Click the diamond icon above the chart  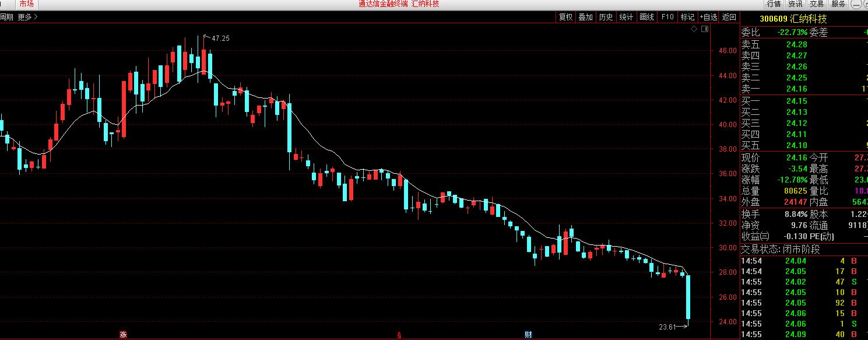693,29
